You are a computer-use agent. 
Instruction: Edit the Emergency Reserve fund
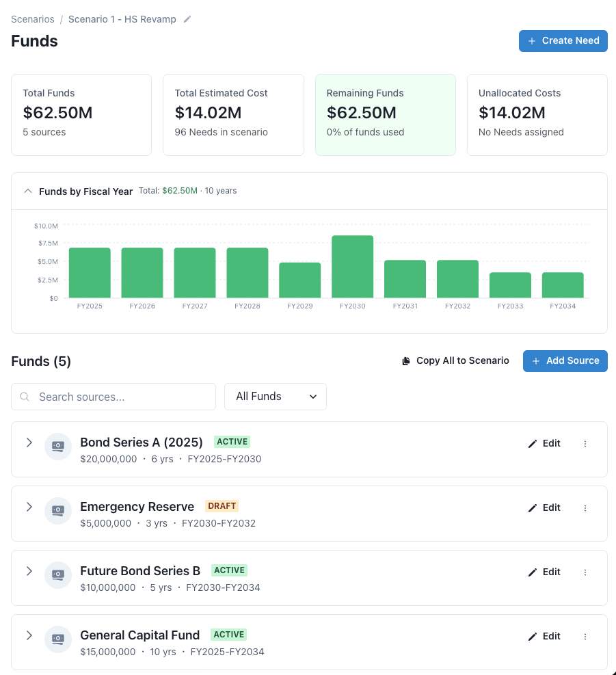click(x=544, y=507)
